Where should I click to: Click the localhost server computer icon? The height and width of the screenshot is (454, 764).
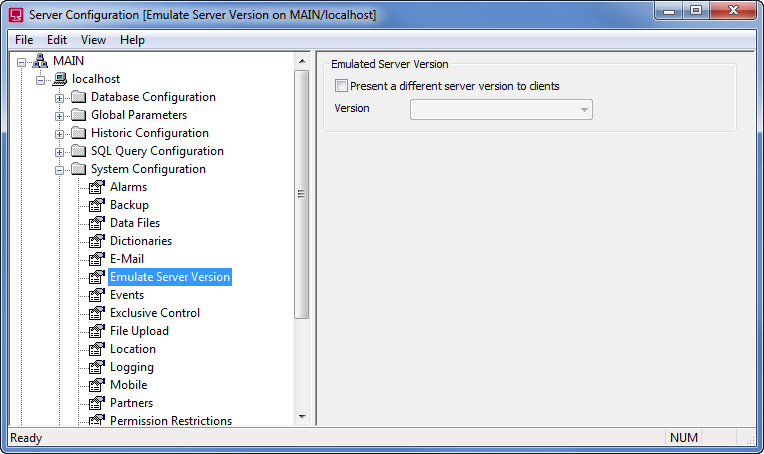[x=59, y=79]
